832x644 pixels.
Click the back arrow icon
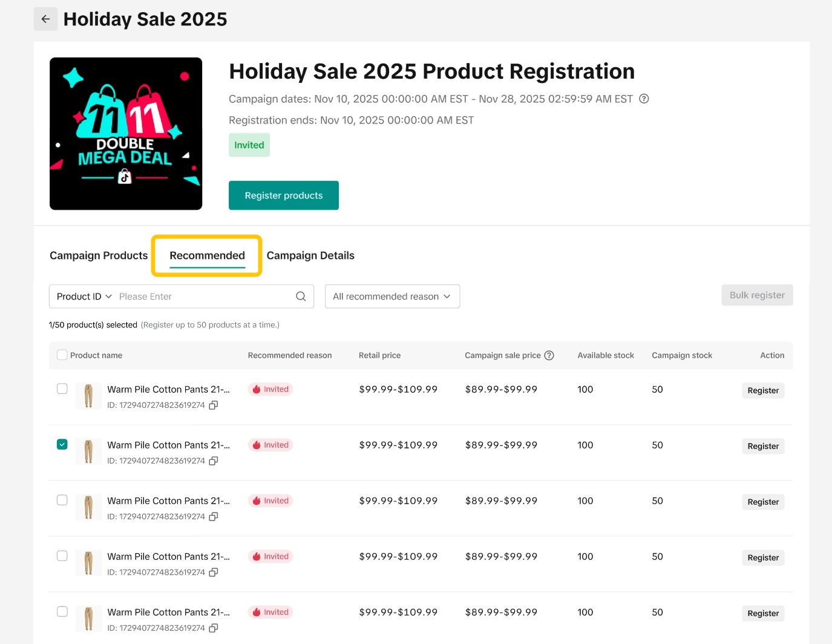(x=45, y=19)
